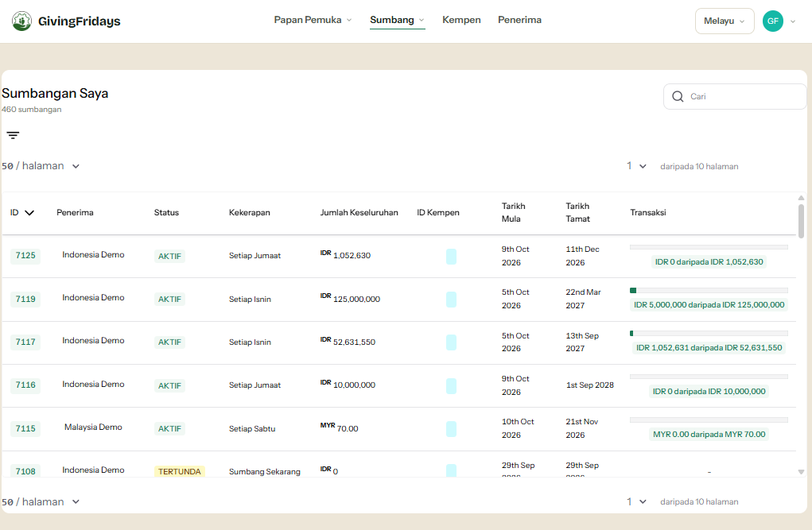The width and height of the screenshot is (812, 530).
Task: Open donation ID 7117
Action: coord(25,342)
